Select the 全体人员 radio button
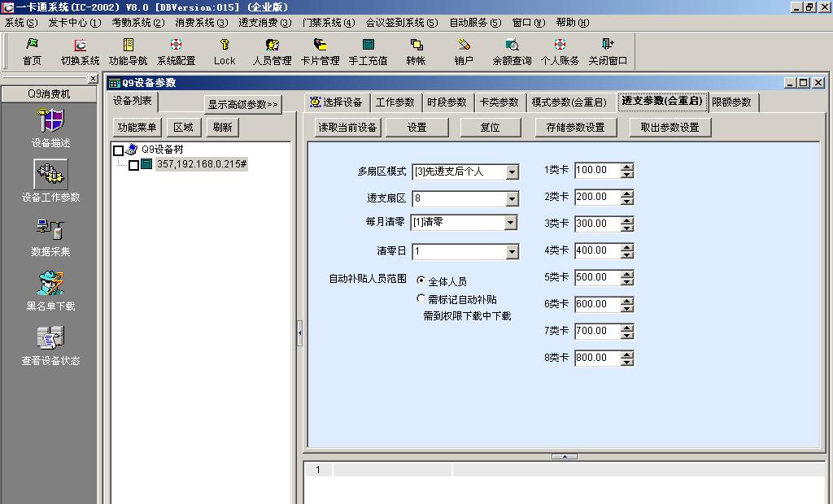 (421, 280)
